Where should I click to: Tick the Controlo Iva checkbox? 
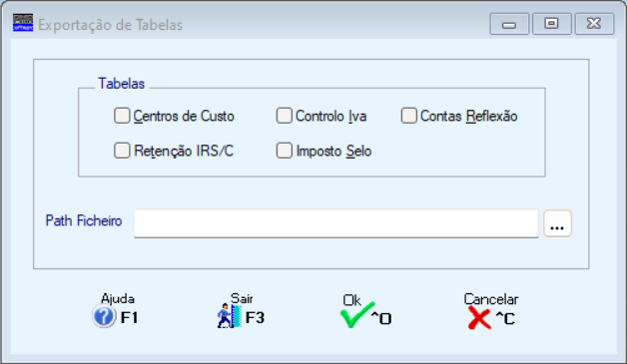[x=285, y=116]
